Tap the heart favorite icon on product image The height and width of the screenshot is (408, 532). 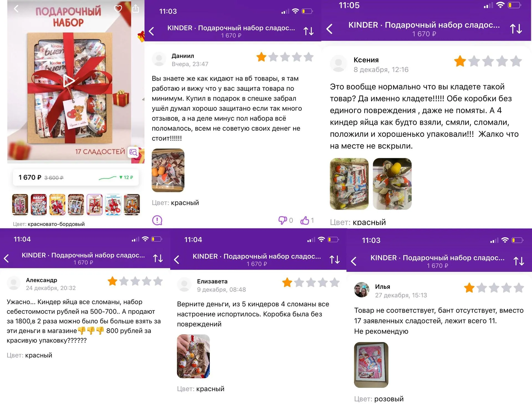click(118, 9)
